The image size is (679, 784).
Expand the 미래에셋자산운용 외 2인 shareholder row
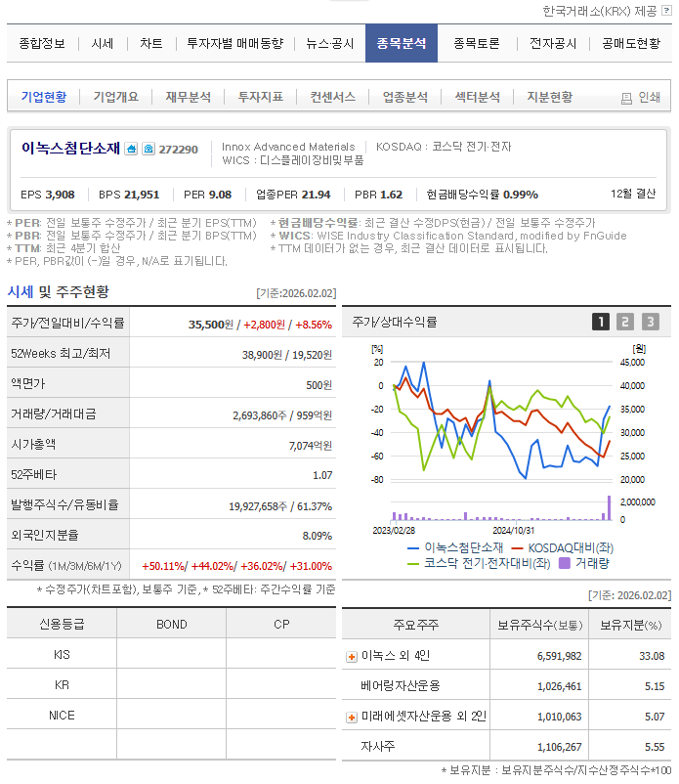pyautogui.click(x=352, y=718)
